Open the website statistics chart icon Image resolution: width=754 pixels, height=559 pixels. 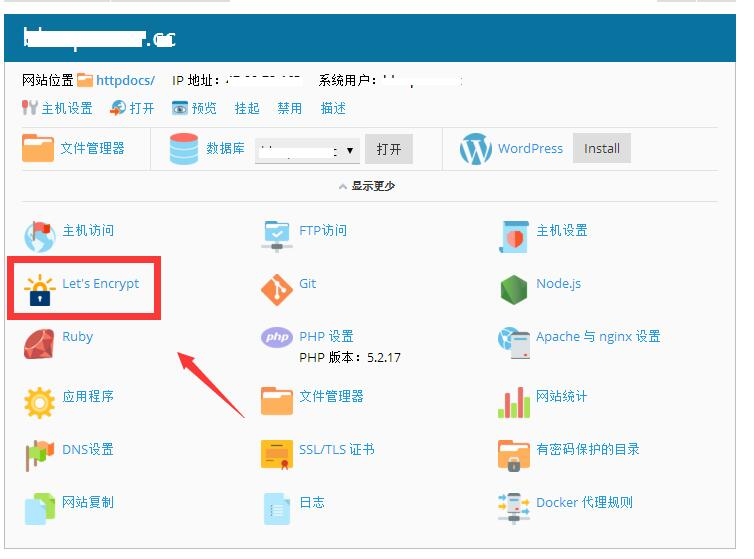pos(514,401)
